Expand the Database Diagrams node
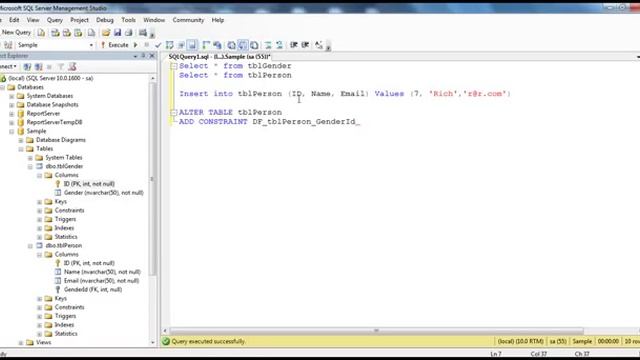640x360 pixels. click(x=21, y=140)
